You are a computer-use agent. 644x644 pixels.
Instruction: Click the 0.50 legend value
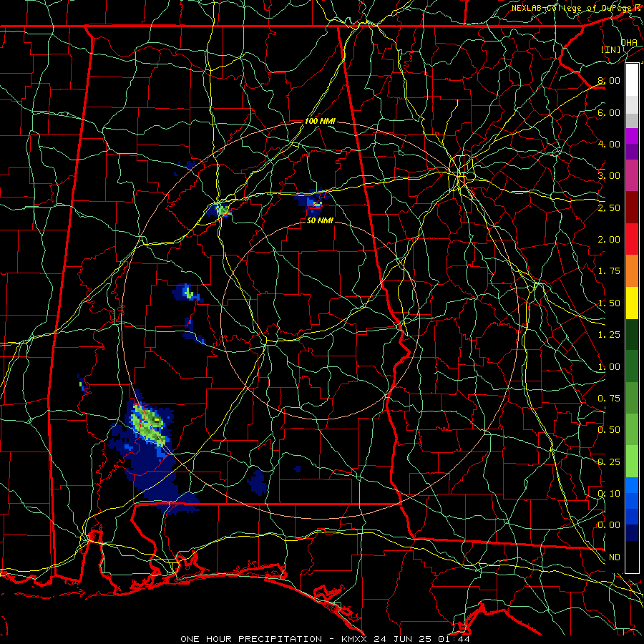coord(609,430)
